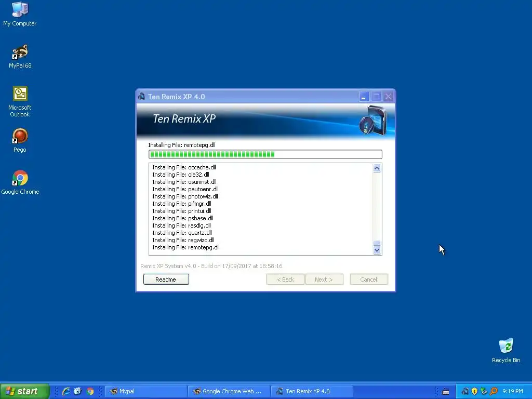Select log line 'Installing File: photowiz.dll'
The image size is (532, 399).
coord(185,196)
